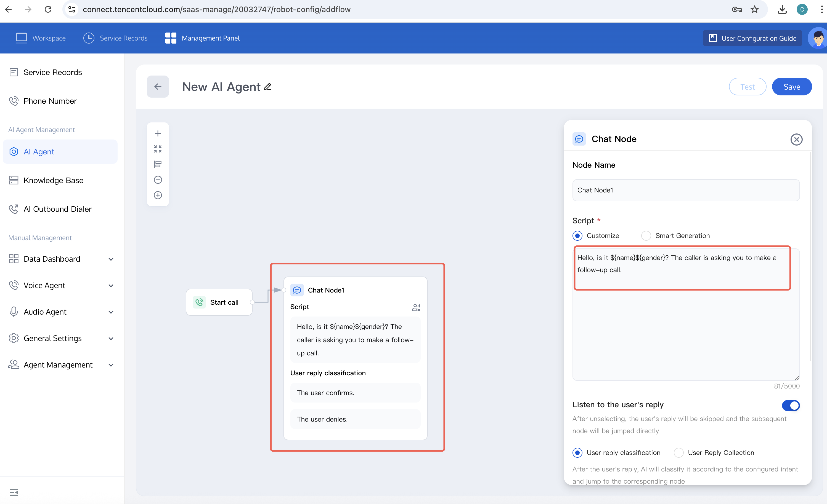Screen dimensions: 827x504
Task: Zoom out using the circled minus icon
Action: (x=158, y=180)
